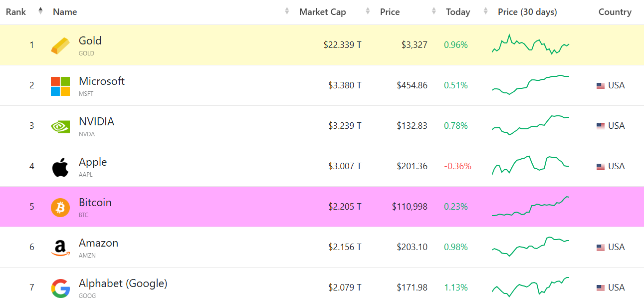
Task: Sort by Market Cap using sort arrows
Action: 368,11
